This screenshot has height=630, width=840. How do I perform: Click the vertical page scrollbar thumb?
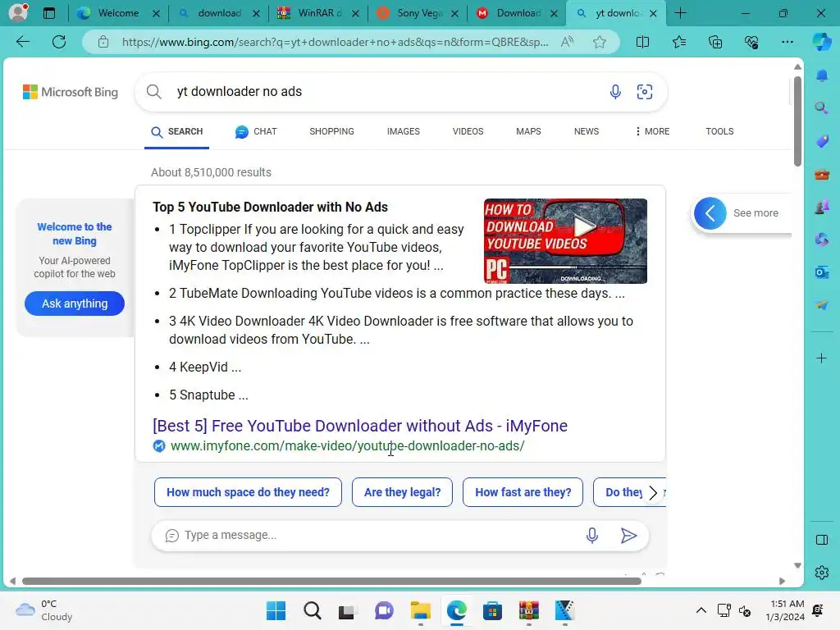(797, 121)
